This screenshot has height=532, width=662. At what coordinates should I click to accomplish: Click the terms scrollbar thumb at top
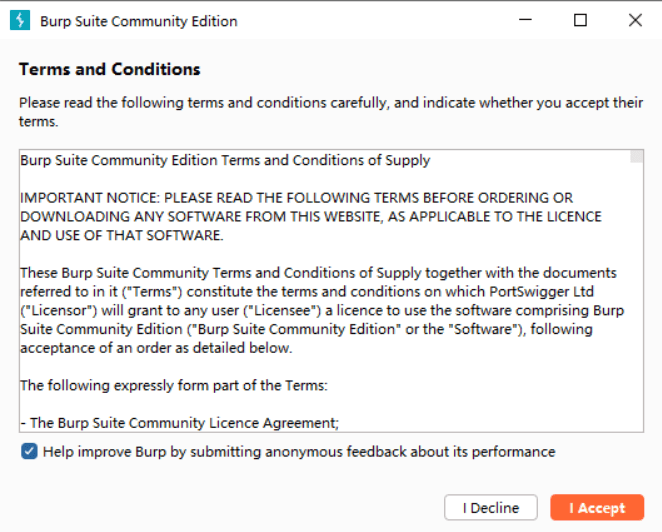[636, 156]
